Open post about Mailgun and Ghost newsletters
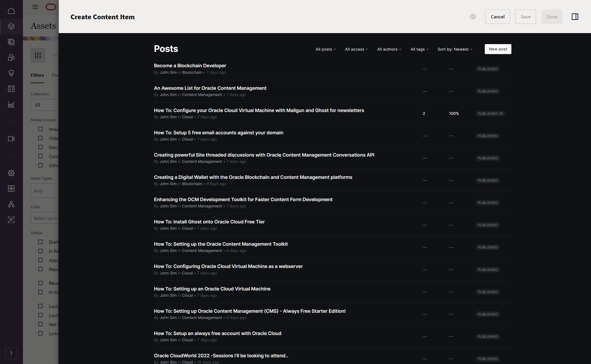Image resolution: width=591 pixels, height=364 pixels. pyautogui.click(x=259, y=110)
